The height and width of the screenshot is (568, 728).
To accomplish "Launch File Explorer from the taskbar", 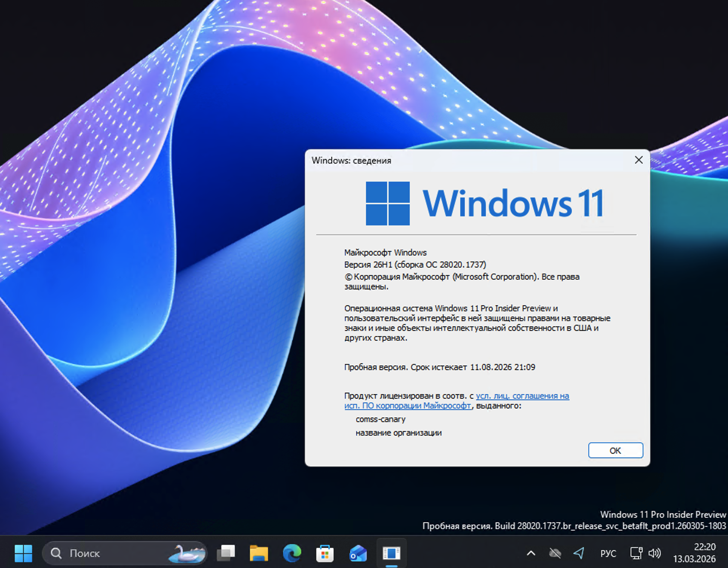I will 259,553.
